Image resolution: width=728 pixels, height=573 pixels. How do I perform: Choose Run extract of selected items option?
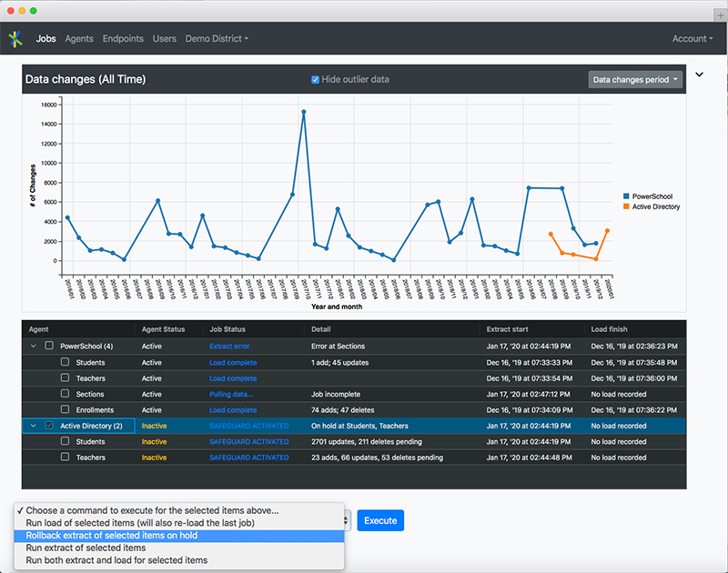coord(86,548)
